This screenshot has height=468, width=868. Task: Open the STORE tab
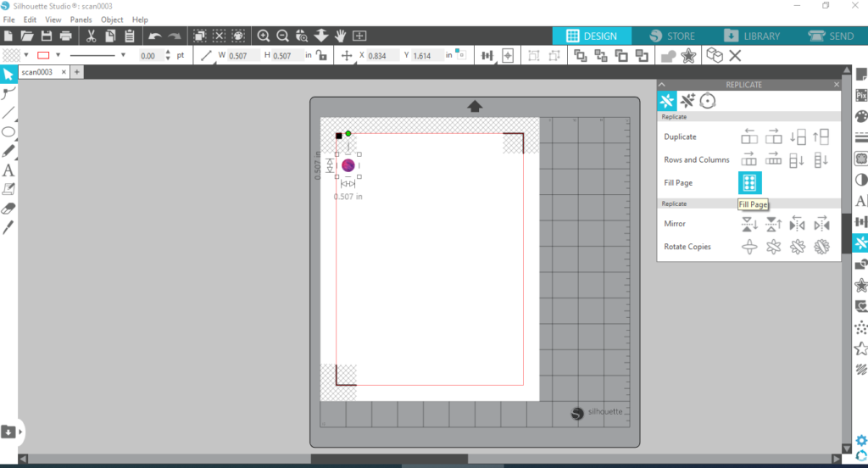point(672,36)
